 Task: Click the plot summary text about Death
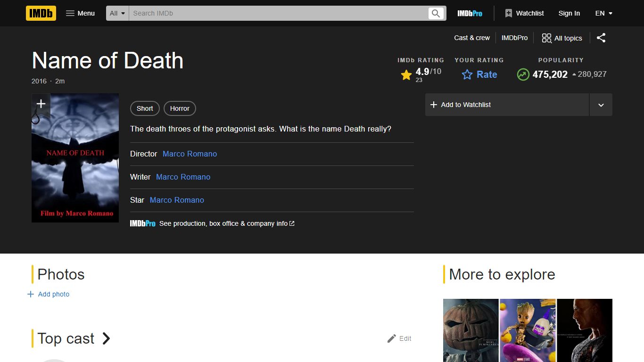pos(261,129)
